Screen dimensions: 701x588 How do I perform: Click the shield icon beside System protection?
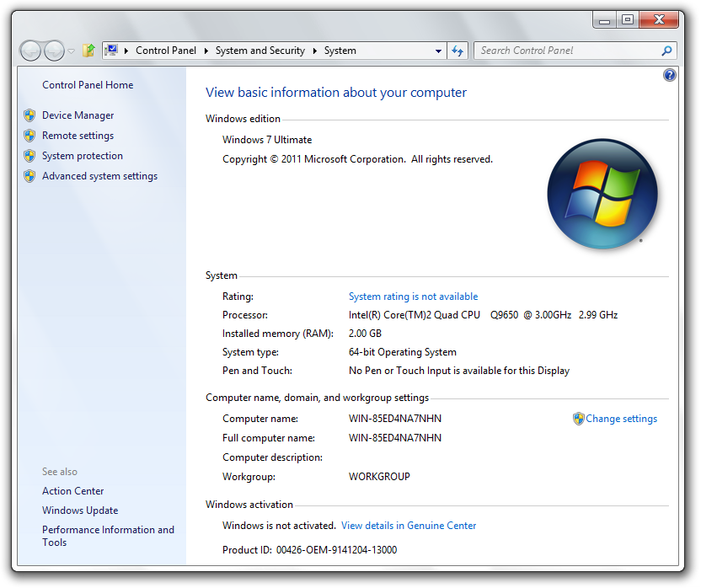click(29, 156)
